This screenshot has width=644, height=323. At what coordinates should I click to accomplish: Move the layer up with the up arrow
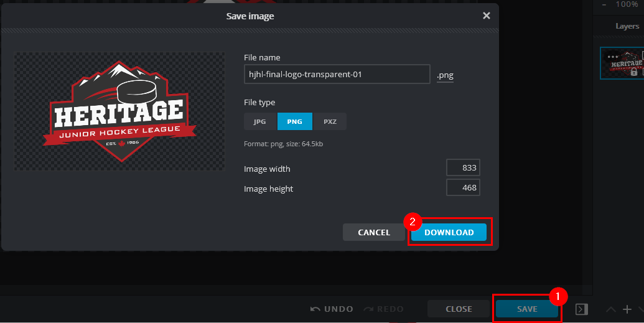[611, 309]
